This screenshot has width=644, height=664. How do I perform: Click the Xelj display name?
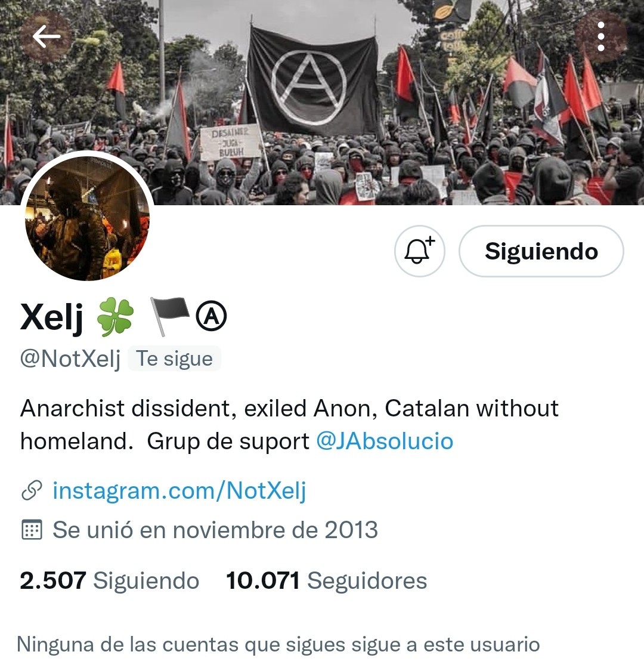point(51,317)
